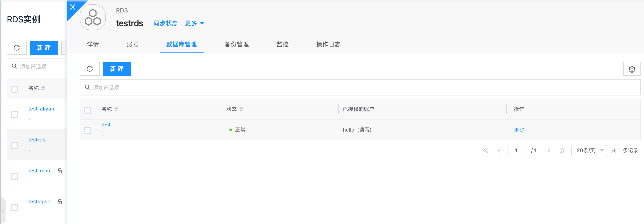Click previous page arrow in pagination
This screenshot has width=644, height=224.
tap(499, 150)
